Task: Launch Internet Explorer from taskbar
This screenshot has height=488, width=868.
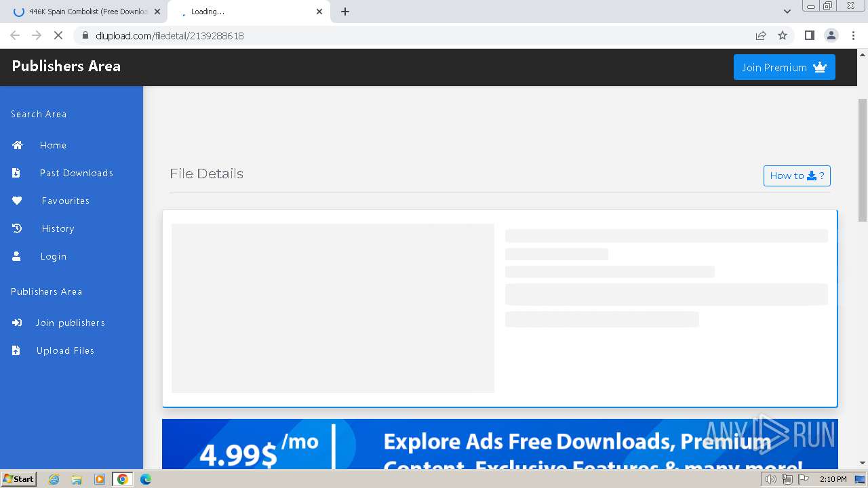Action: (x=54, y=479)
